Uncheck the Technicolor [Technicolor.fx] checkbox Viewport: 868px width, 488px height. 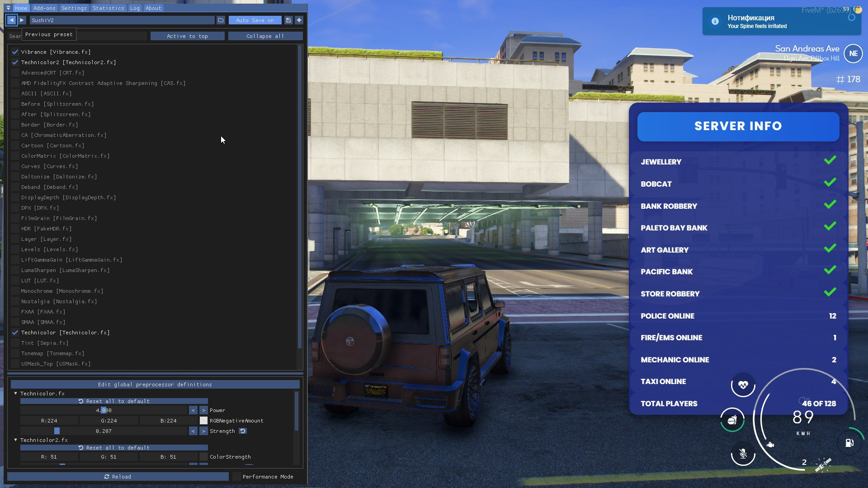(15, 333)
